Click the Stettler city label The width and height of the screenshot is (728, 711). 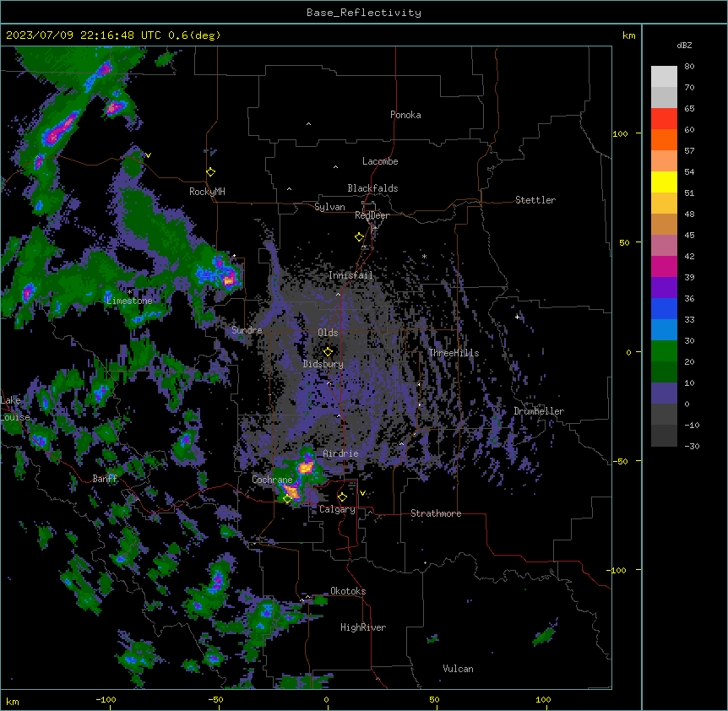(535, 200)
